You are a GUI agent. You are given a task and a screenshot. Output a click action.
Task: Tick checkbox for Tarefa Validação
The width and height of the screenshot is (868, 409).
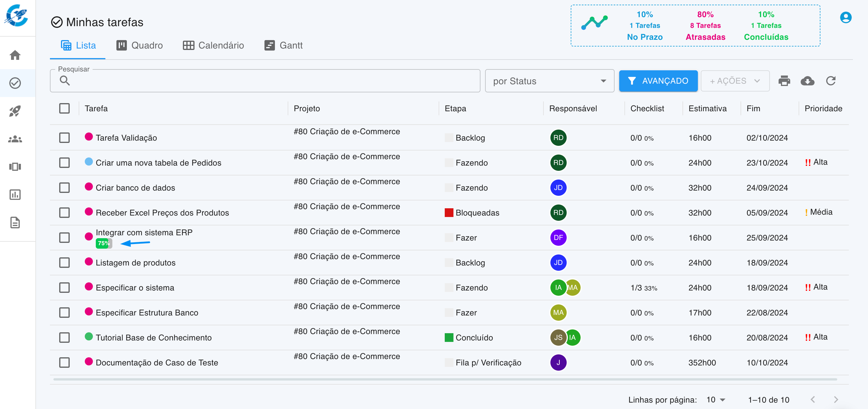[x=64, y=138]
